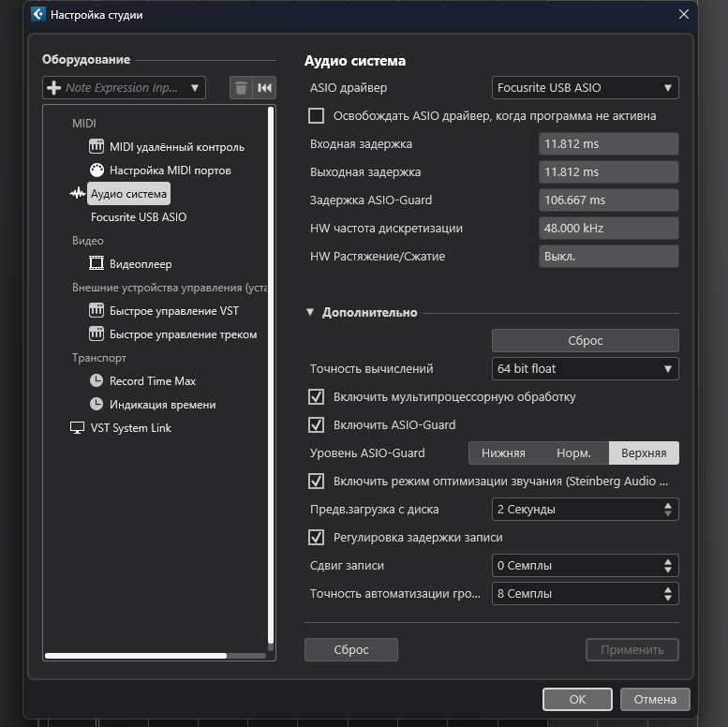Select Быстрое управление треком item
The image size is (728, 727).
click(183, 334)
